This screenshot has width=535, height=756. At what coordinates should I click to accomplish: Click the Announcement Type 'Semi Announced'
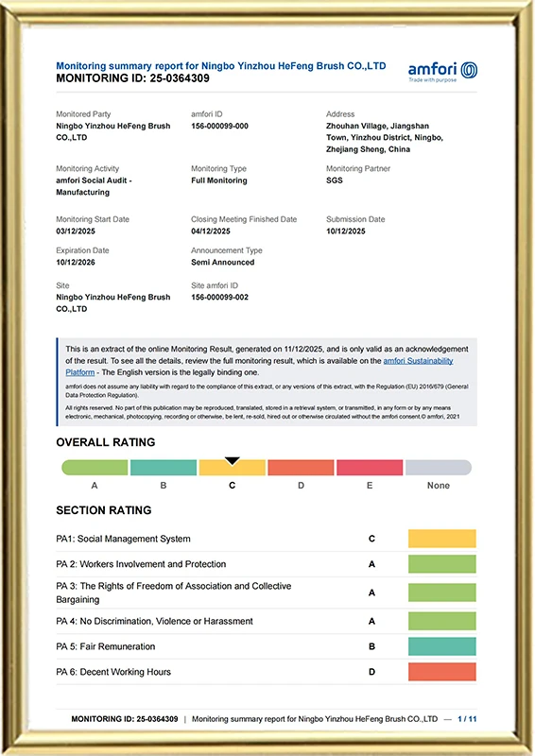click(222, 263)
